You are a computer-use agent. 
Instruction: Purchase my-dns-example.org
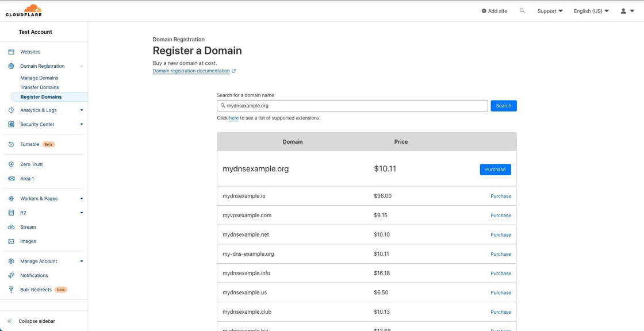(x=501, y=254)
